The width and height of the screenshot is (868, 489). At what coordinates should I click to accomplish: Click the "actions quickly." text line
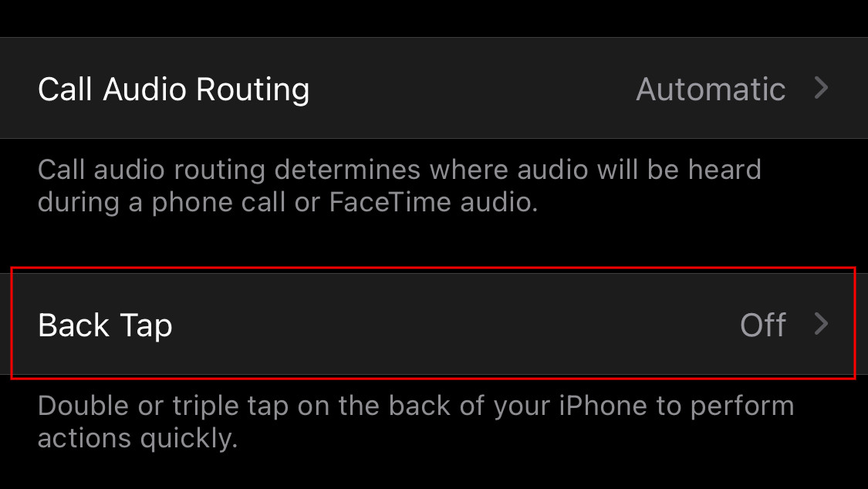click(138, 439)
